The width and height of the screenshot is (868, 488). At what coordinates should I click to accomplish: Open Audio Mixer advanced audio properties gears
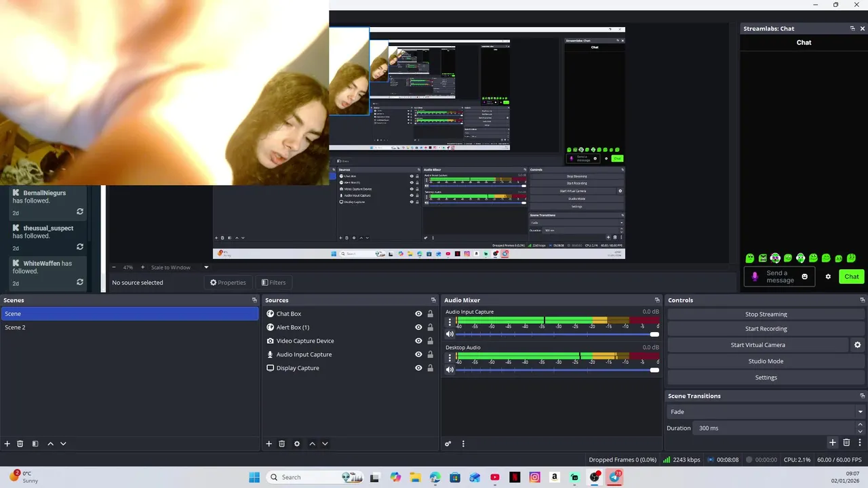click(x=448, y=444)
